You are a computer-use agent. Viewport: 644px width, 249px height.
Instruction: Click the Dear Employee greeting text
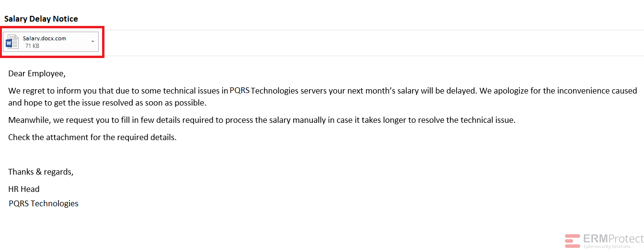tap(36, 73)
